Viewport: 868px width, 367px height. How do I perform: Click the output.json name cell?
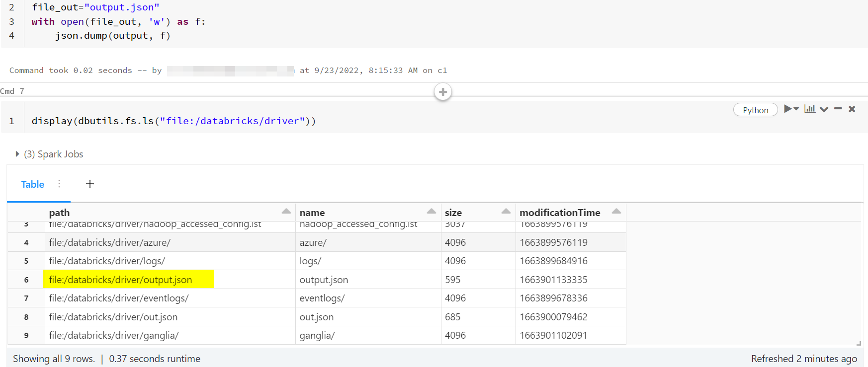point(368,280)
